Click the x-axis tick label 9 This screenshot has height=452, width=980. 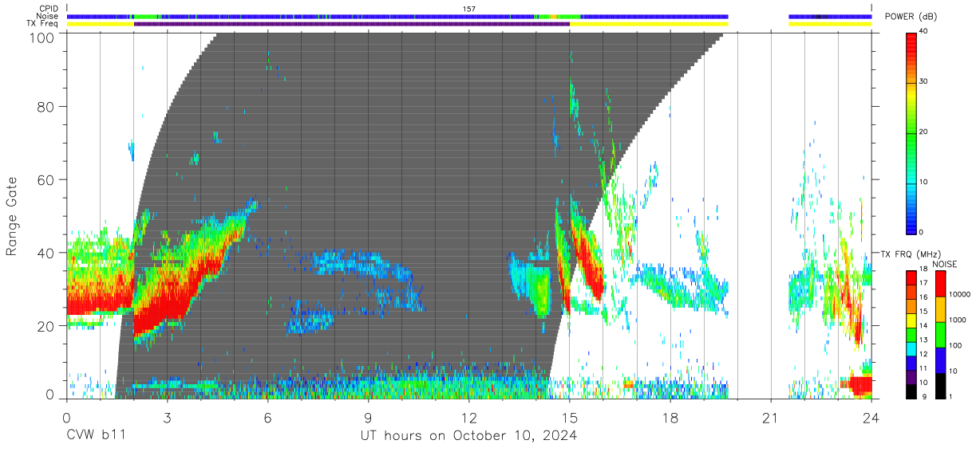click(x=368, y=417)
